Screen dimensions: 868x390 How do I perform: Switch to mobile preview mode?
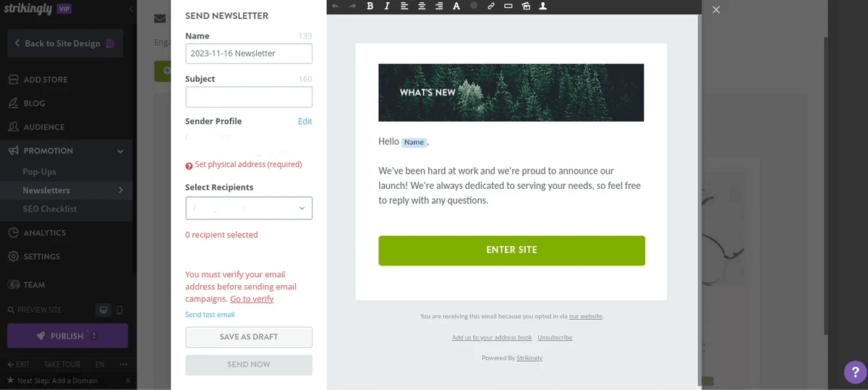(x=120, y=310)
